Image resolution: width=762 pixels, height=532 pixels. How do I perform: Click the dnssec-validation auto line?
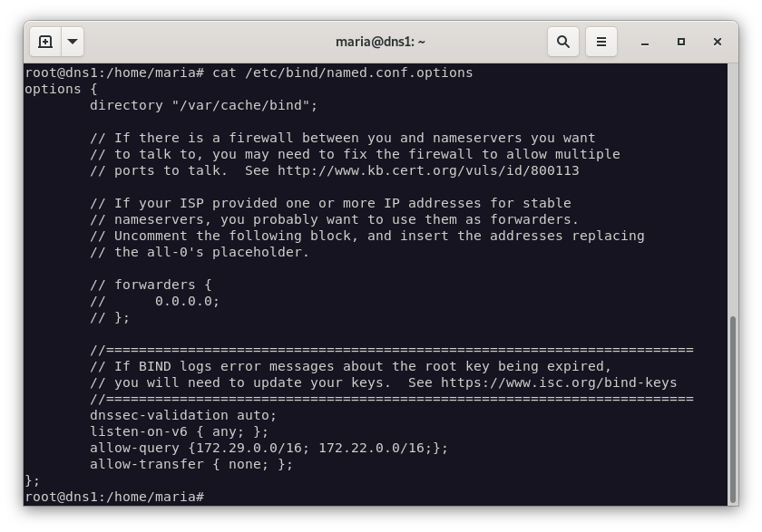[x=183, y=415]
